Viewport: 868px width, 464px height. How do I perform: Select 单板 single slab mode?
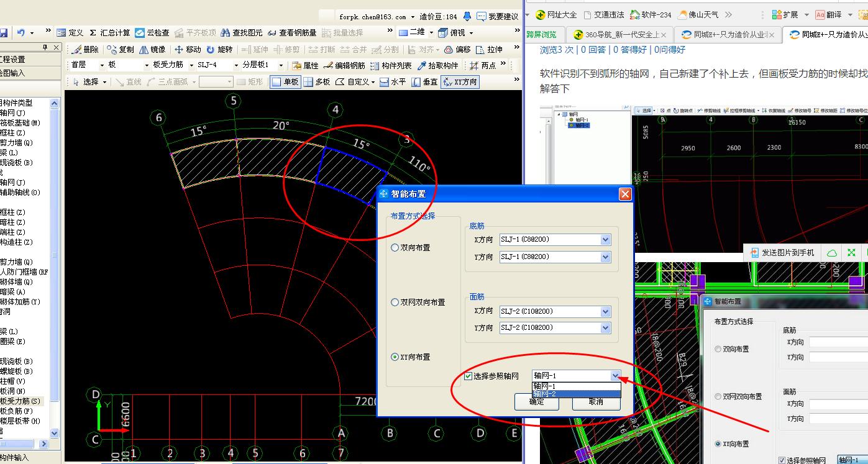tap(285, 81)
